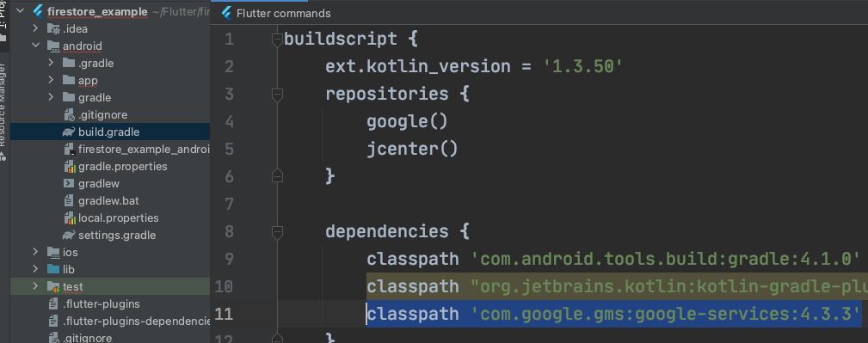Collapse the buildscript block fold marker

pos(277,40)
